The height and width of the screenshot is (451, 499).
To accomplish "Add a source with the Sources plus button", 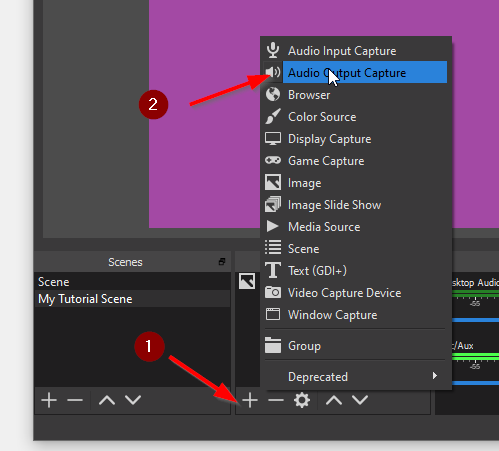I will pyautogui.click(x=250, y=400).
